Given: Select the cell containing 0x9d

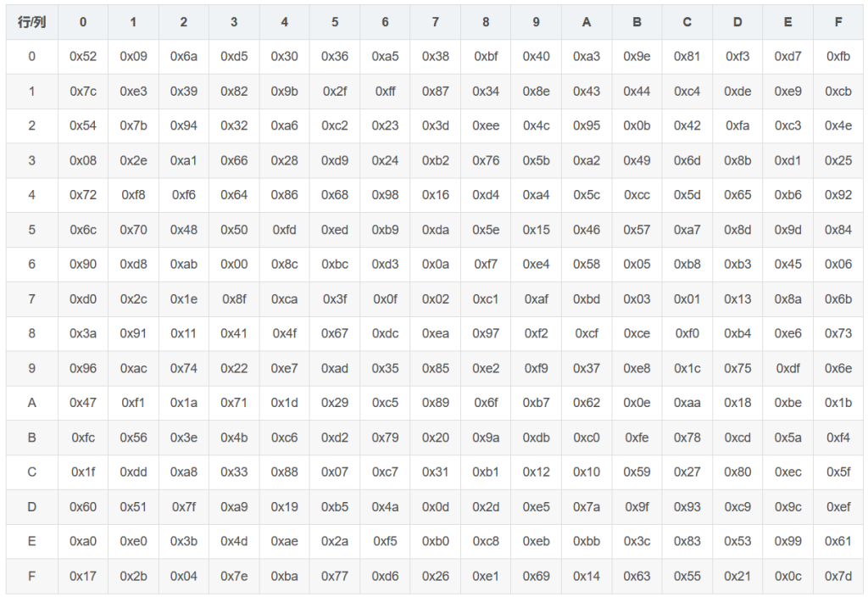Looking at the screenshot, I should (x=787, y=230).
